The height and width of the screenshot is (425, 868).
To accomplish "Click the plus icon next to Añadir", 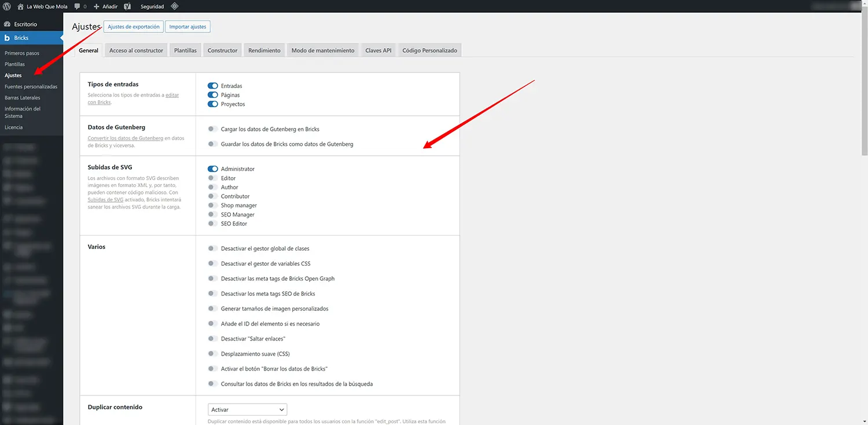I will [x=97, y=6].
